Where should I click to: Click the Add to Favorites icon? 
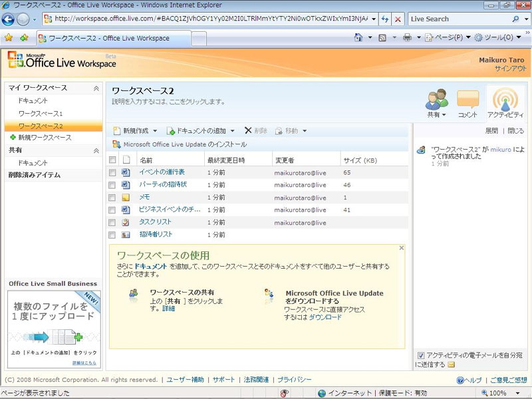click(24, 38)
